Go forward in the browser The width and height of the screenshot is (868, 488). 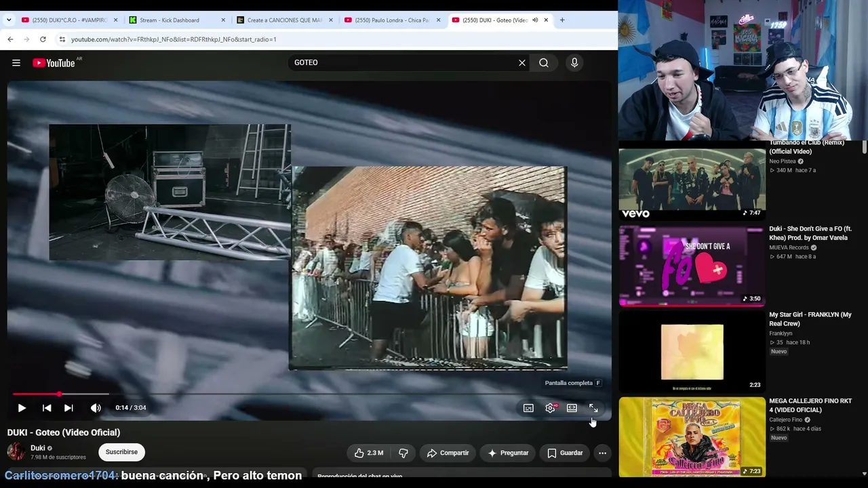tap(26, 39)
